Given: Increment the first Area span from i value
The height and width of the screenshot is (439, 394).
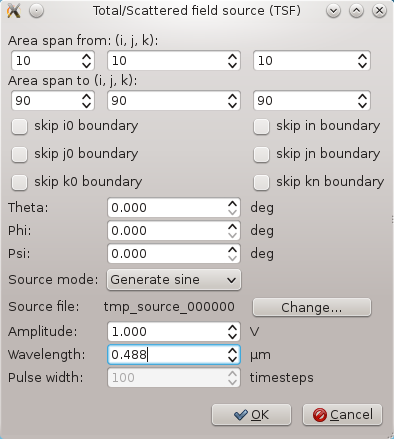Looking at the screenshot, I should pos(86,56).
